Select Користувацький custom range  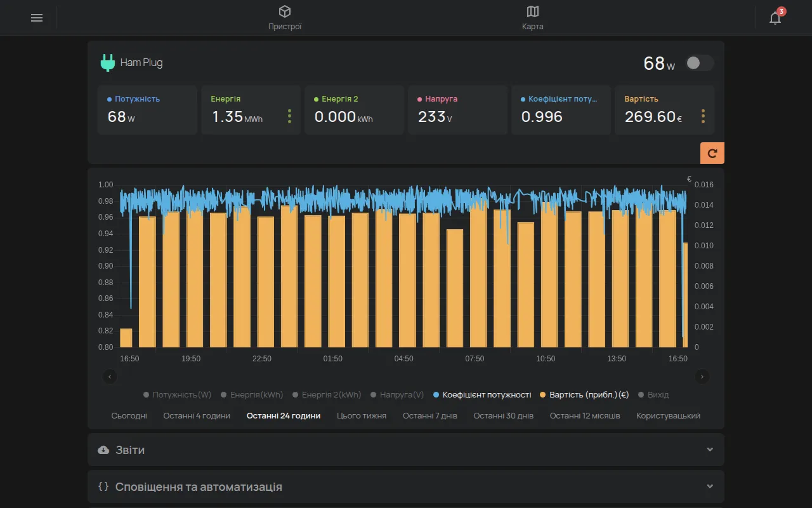(x=669, y=416)
